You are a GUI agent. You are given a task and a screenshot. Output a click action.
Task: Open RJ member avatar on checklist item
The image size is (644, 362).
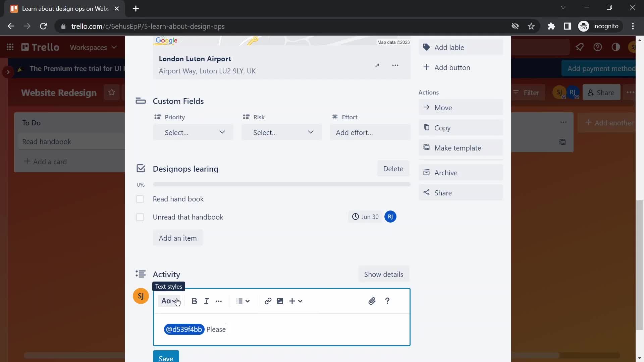[x=390, y=217]
